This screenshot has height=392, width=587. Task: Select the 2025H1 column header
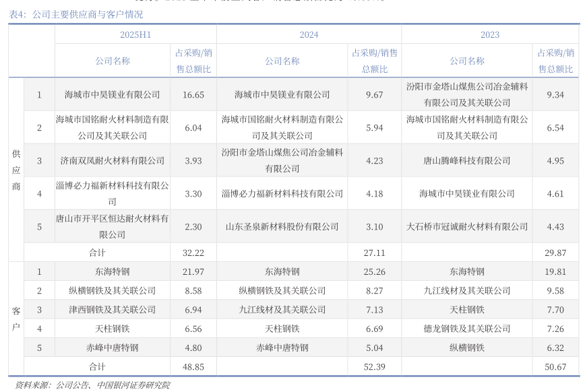[135, 34]
